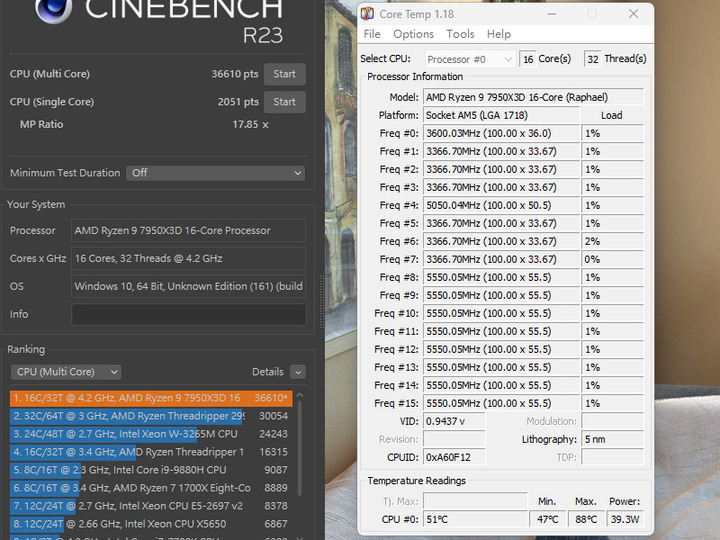Image resolution: width=720 pixels, height=540 pixels.
Task: Open the Options menu in Core Temp
Action: [413, 34]
